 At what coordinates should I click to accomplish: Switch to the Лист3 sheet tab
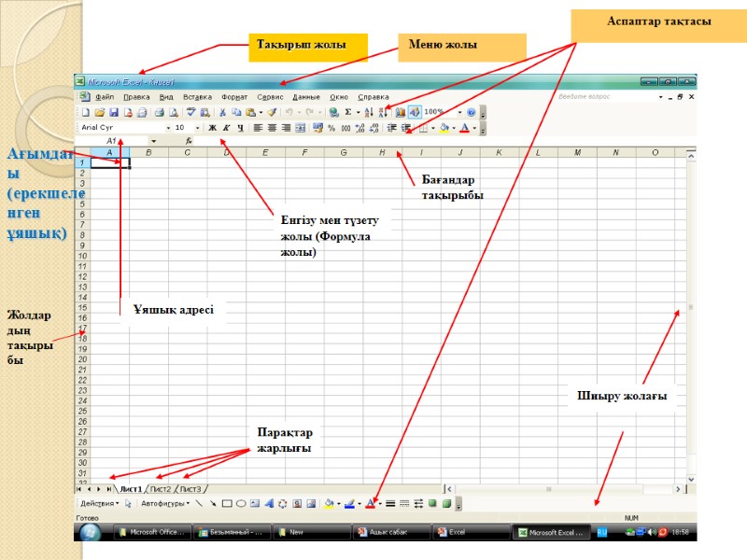tap(190, 489)
